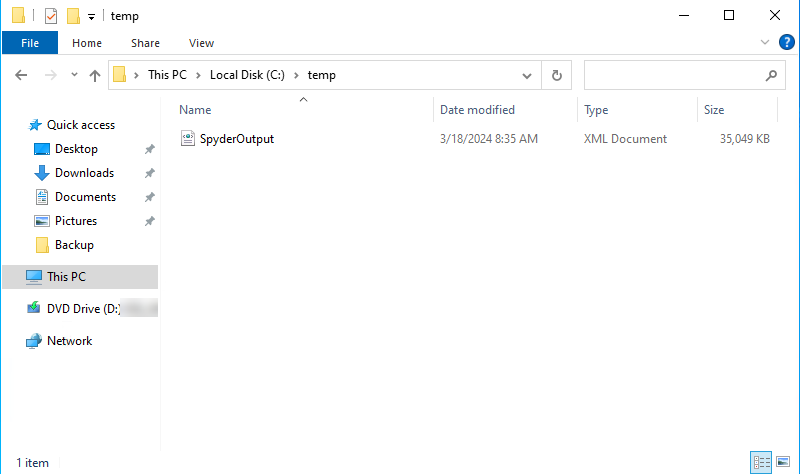Viewport: 800px width, 474px height.
Task: Switch to the Home ribbon tab
Action: (x=87, y=43)
